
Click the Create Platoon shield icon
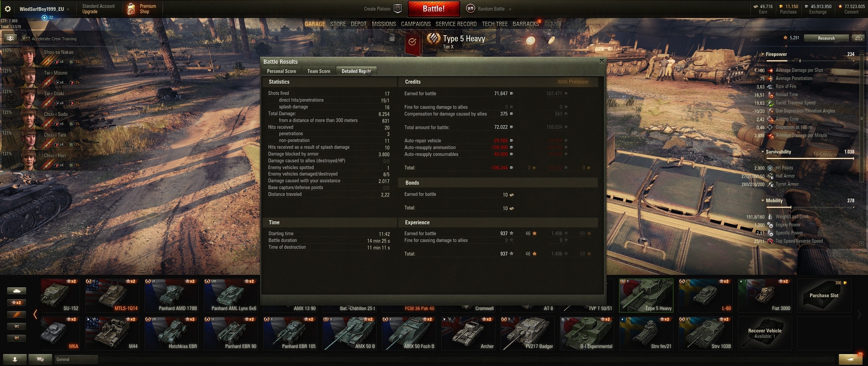click(x=398, y=9)
